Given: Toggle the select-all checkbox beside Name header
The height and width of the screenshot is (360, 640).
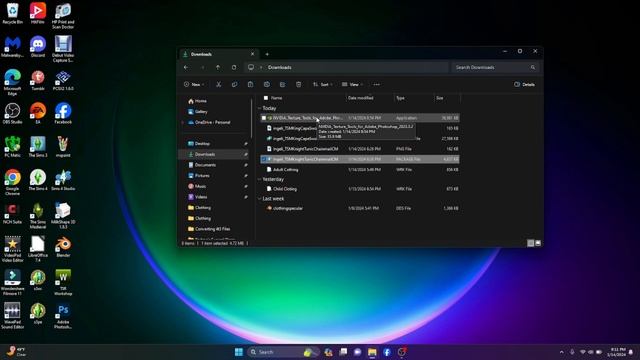Looking at the screenshot, I should pyautogui.click(x=266, y=98).
